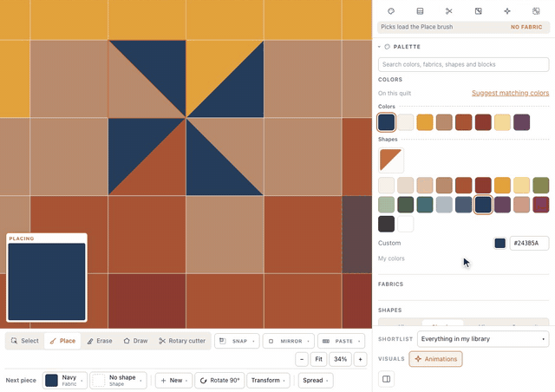Expand the New piece dropdown
This screenshot has width=555, height=392.
point(173,381)
